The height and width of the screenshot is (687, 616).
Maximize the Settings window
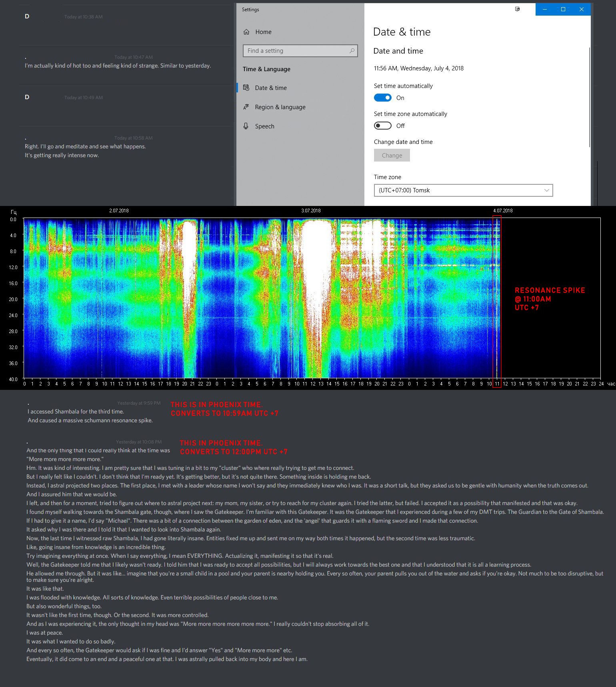click(x=563, y=9)
